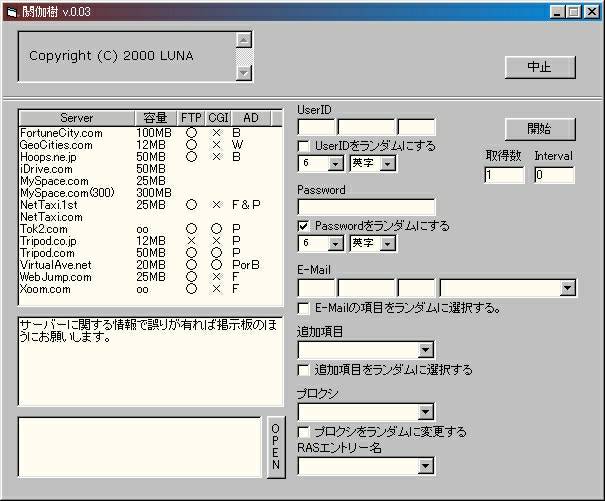Image resolution: width=605 pixels, height=501 pixels.
Task: Select NetTaxi.1st in server list
Action: point(150,205)
